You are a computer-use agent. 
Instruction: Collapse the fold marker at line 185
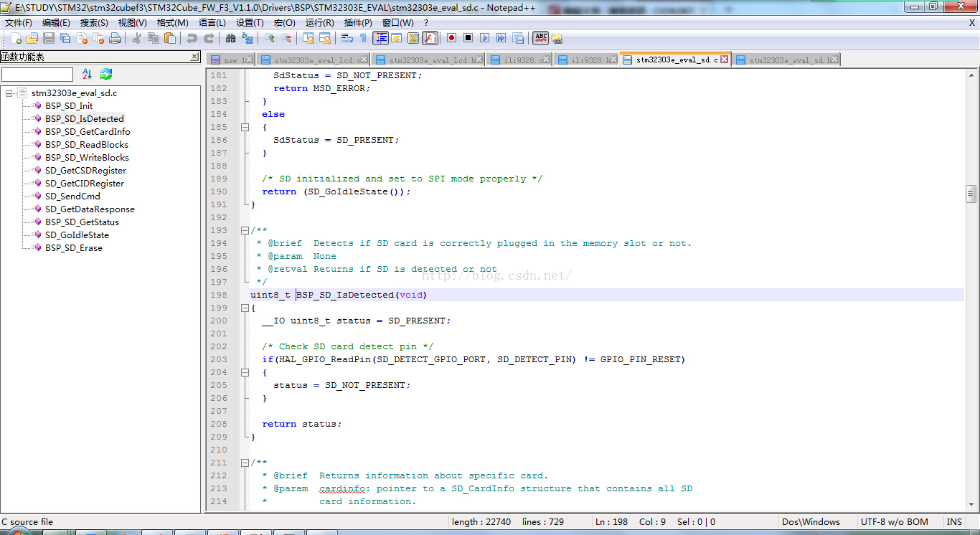[245, 127]
